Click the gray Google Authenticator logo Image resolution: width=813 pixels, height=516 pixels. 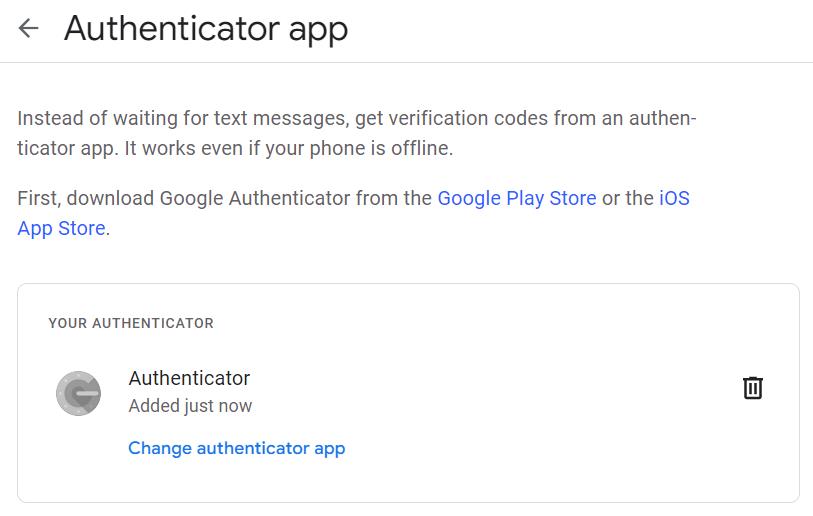78,393
